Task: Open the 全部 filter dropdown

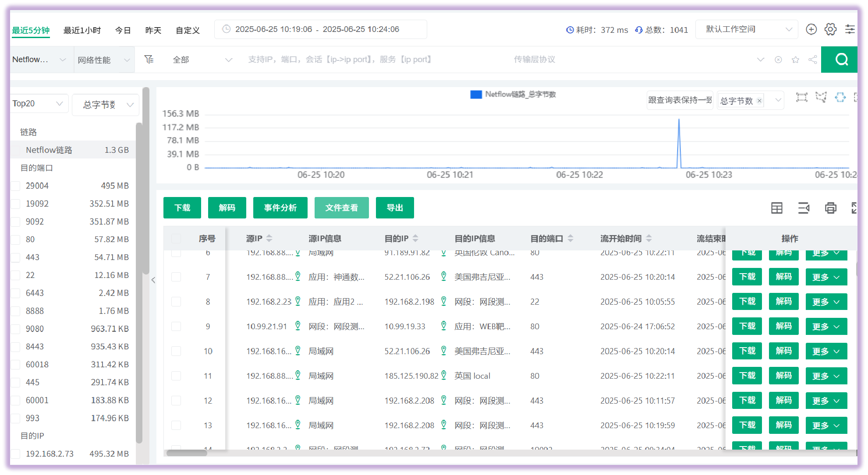Action: [x=202, y=60]
